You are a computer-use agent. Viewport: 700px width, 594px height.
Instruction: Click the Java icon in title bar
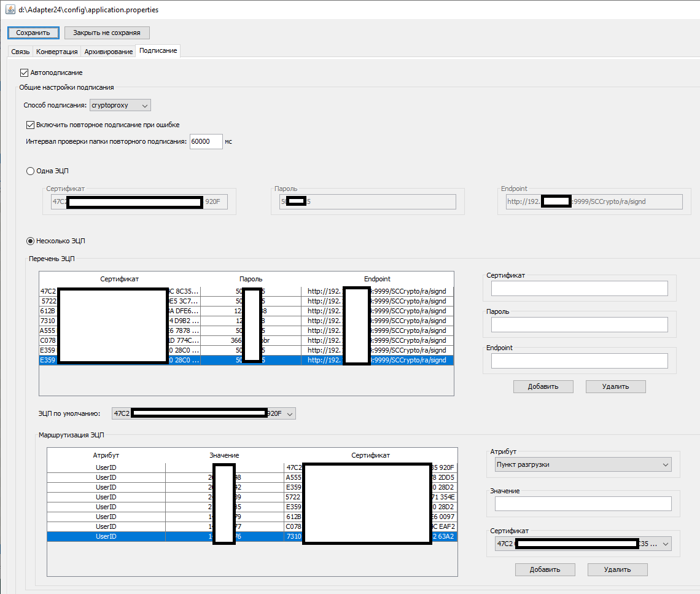pyautogui.click(x=10, y=10)
